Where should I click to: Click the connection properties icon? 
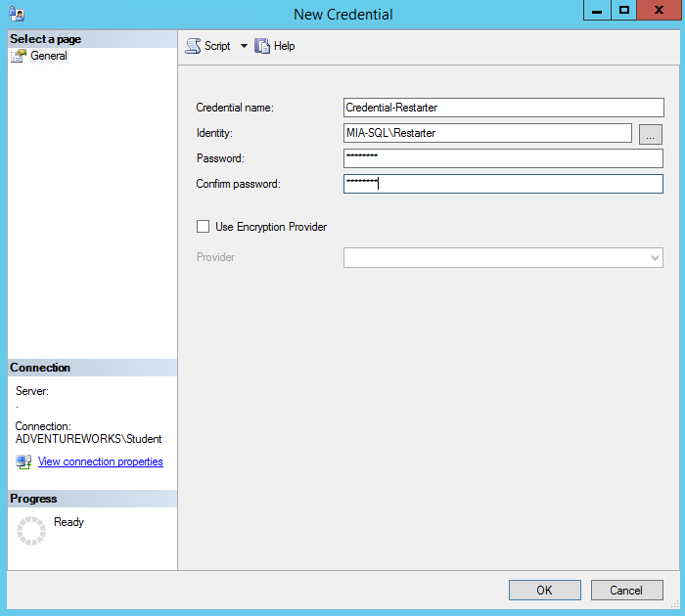(x=23, y=462)
